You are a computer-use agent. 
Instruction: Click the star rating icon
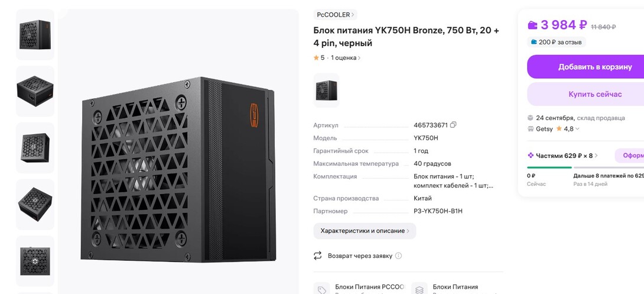coord(316,58)
